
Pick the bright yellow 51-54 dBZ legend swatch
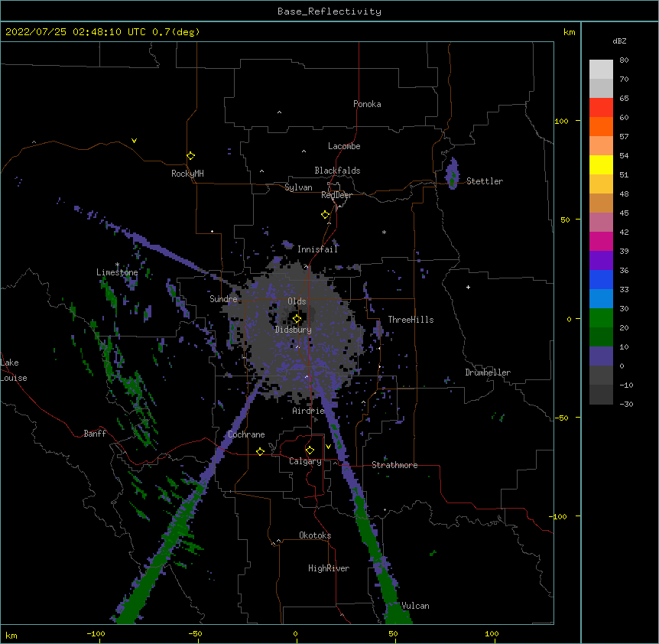(x=601, y=164)
